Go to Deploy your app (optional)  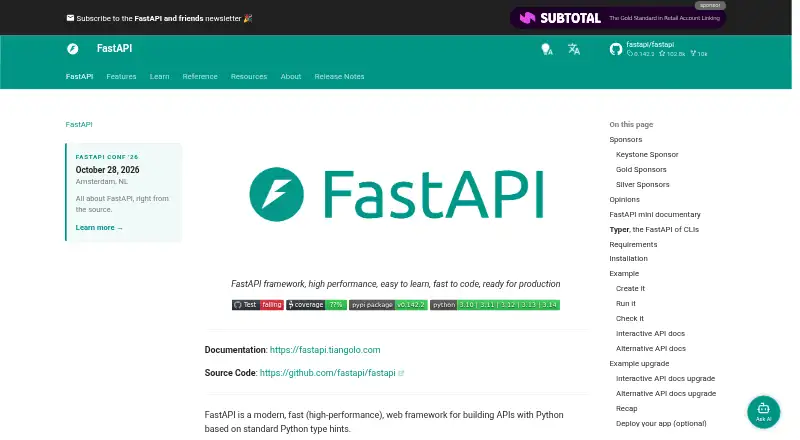tap(661, 424)
